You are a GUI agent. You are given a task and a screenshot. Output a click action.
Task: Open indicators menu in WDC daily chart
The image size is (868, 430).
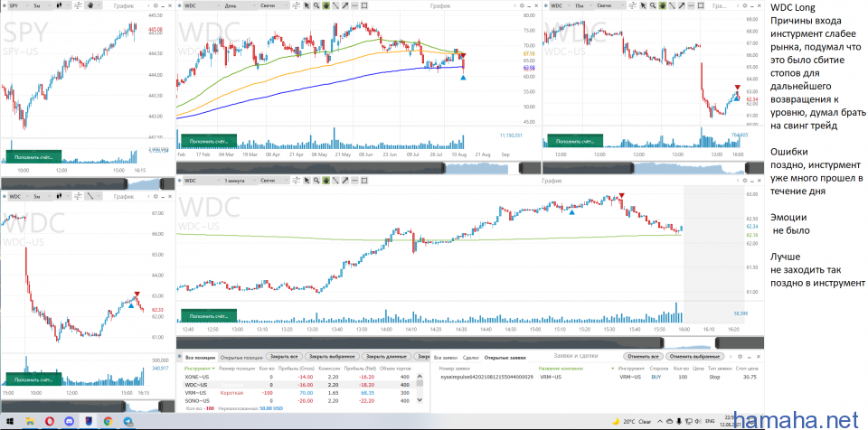pyautogui.click(x=297, y=5)
